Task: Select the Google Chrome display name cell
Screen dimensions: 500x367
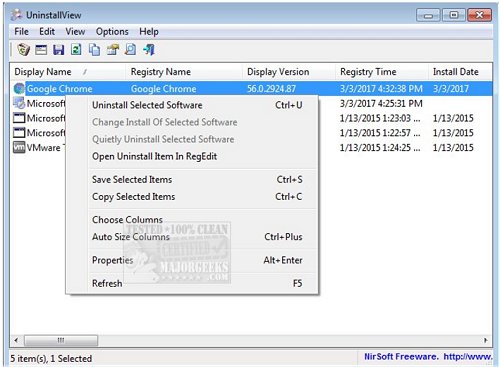Action: pyautogui.click(x=59, y=89)
